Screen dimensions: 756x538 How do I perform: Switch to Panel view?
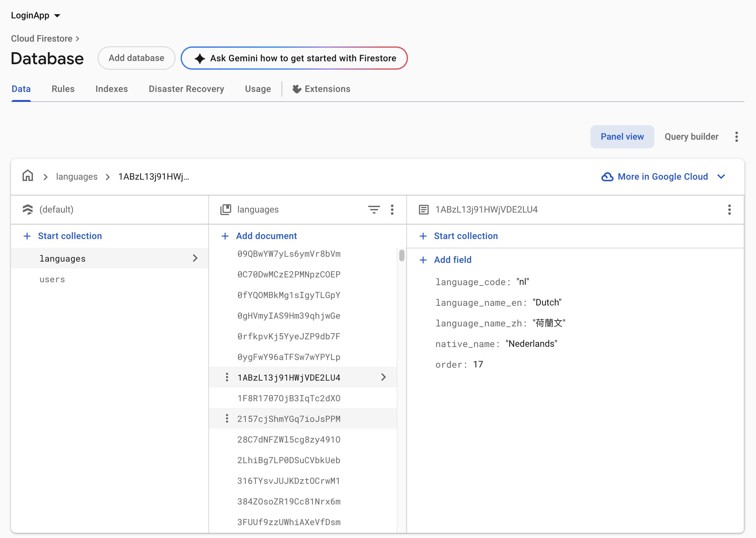pos(622,136)
